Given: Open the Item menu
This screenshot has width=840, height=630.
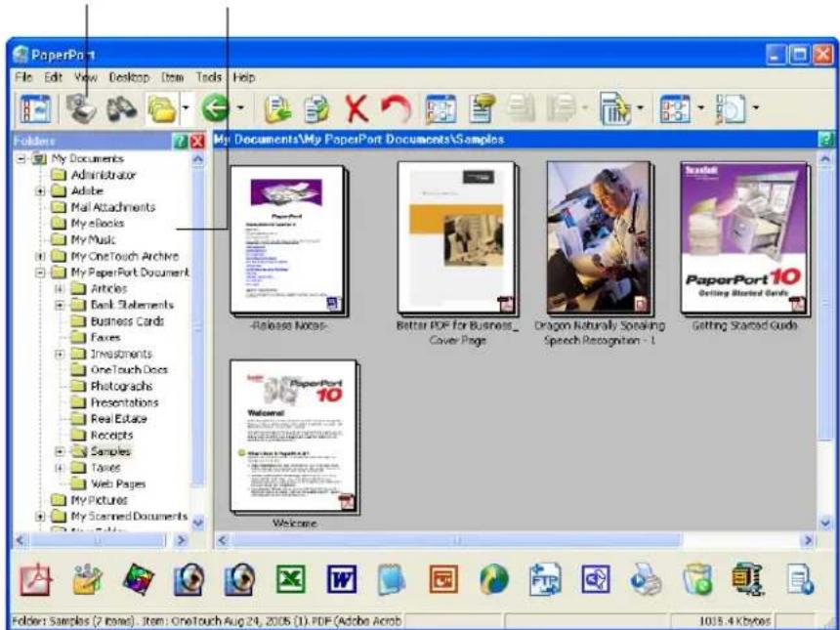Looking at the screenshot, I should pos(173,77).
